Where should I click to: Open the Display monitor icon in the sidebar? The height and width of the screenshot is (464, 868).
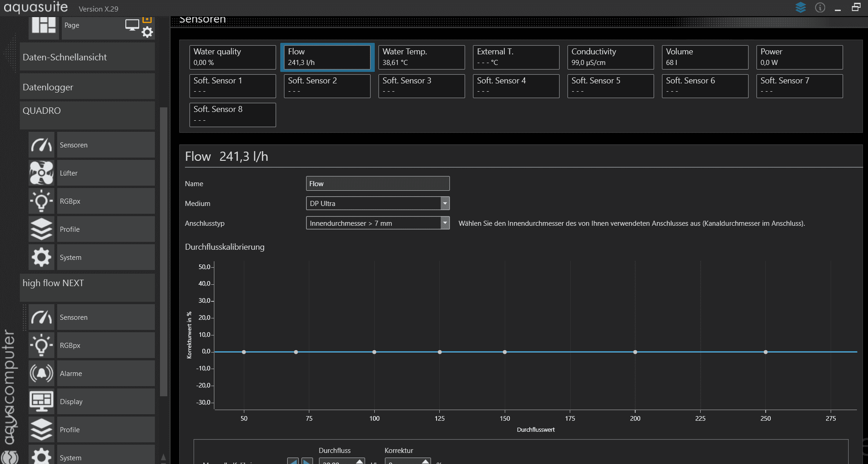(x=41, y=402)
